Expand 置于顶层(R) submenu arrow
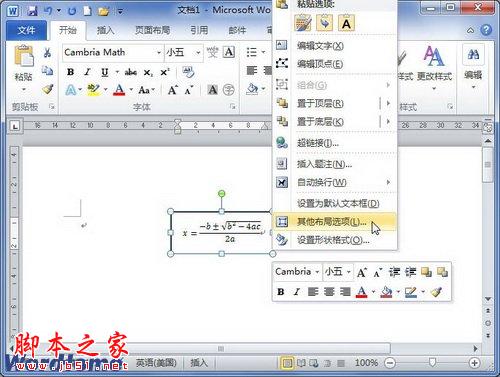 pos(388,103)
